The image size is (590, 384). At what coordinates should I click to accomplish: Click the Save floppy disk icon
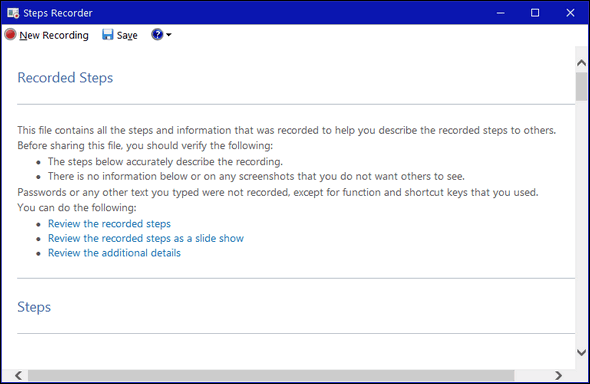tap(108, 35)
